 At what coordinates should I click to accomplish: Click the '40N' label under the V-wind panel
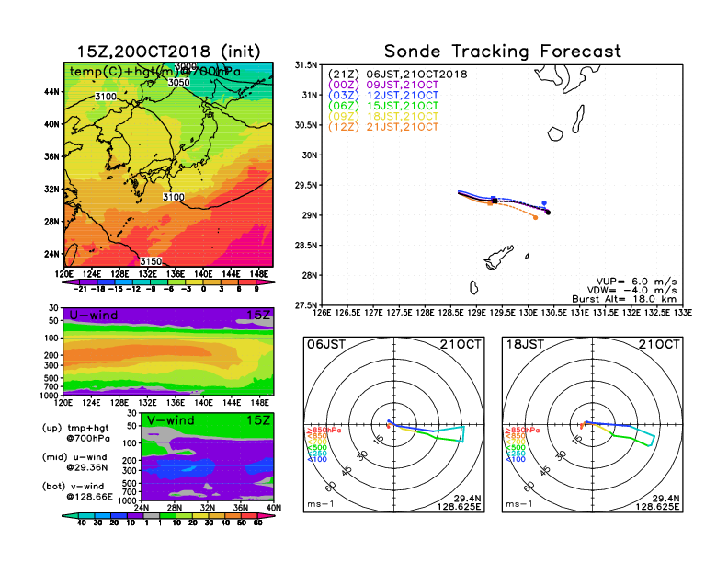click(274, 508)
